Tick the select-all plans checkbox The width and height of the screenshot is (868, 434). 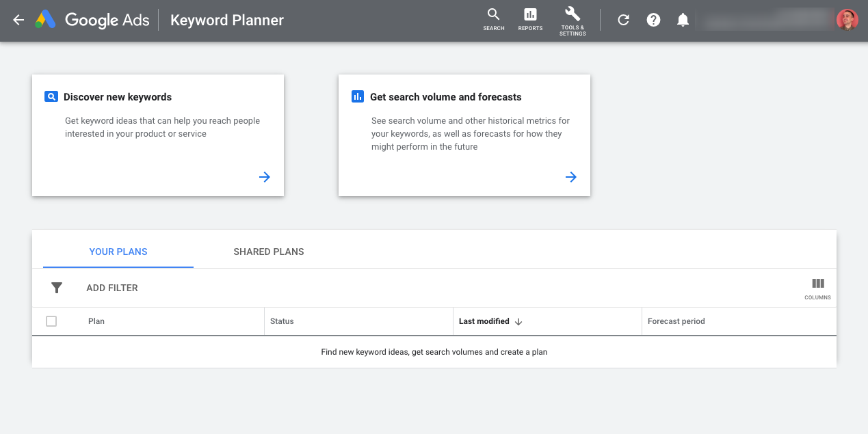tap(51, 321)
